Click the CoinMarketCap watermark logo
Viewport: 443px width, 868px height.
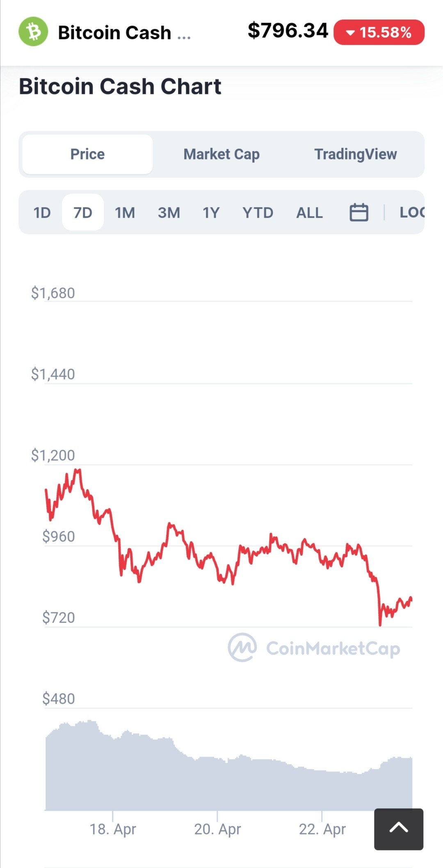point(314,648)
